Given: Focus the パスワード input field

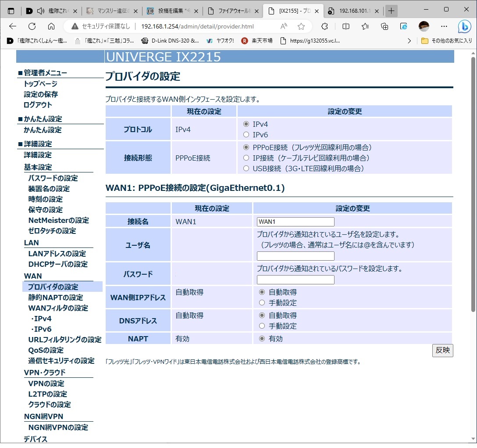Looking at the screenshot, I should (295, 280).
